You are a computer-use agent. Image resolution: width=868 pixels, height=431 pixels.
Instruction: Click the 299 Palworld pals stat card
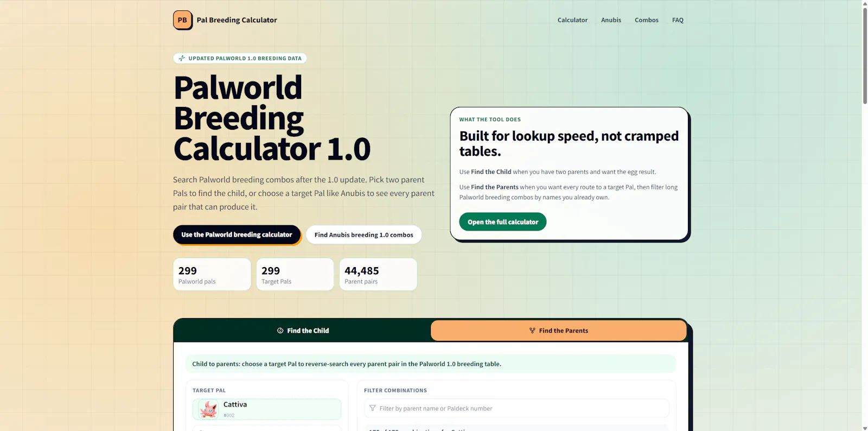pyautogui.click(x=212, y=274)
